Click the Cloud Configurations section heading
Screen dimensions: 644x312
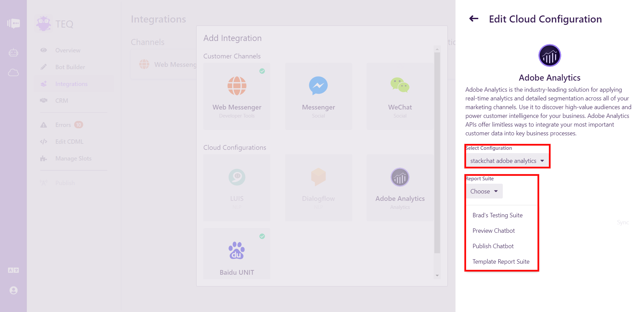click(x=234, y=147)
